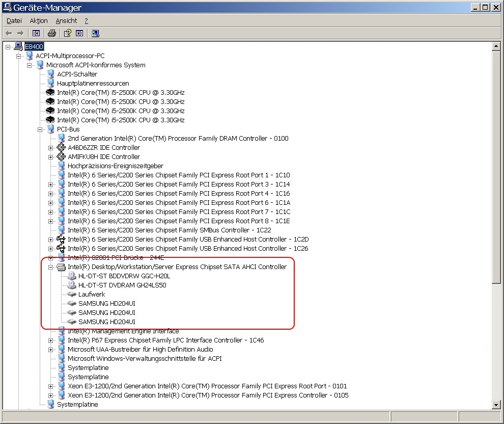Select the fourth i5-2500K CPU entry
The image size is (504, 424).
pos(121,120)
